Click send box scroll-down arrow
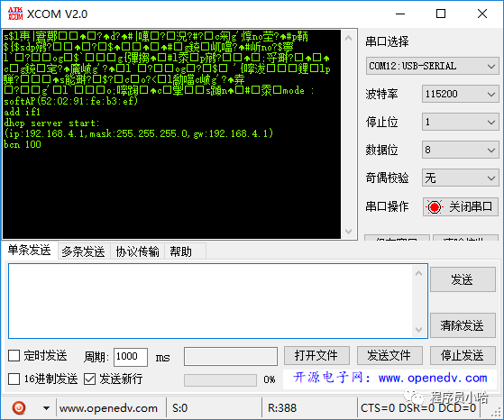This screenshot has width=504, height=420. tap(418, 329)
